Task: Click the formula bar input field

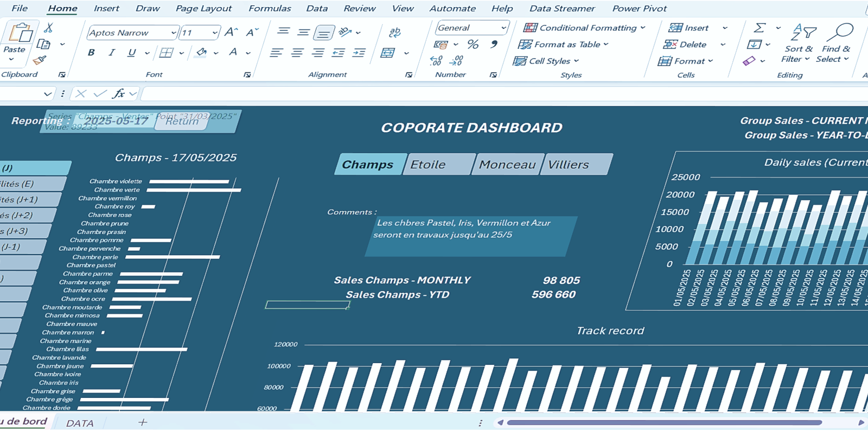Action: coord(488,94)
